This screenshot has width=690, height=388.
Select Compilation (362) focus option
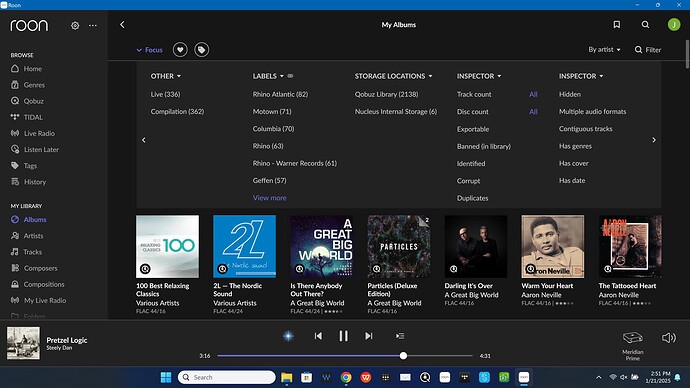click(177, 111)
